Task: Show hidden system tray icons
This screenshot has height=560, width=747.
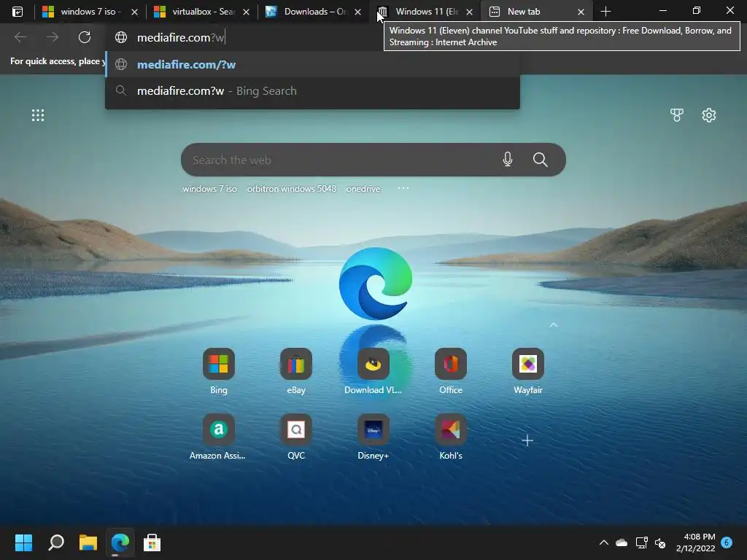Action: (x=603, y=542)
